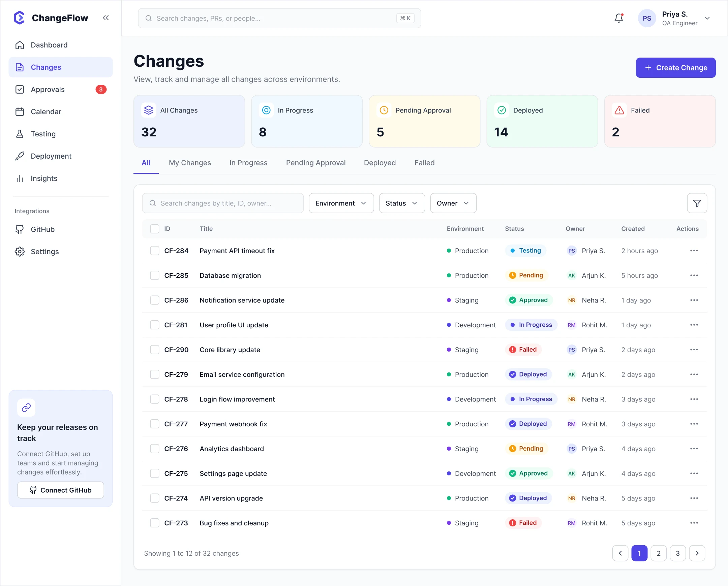The image size is (728, 586).
Task: Check the box for CF-286
Action: [154, 300]
